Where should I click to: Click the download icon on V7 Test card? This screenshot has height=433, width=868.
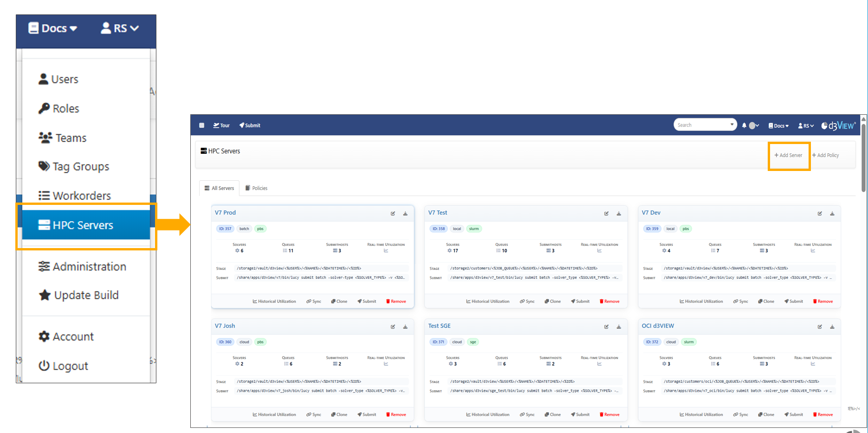click(619, 214)
